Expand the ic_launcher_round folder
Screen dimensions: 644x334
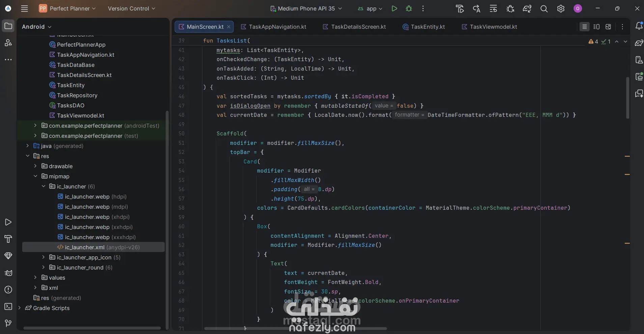pos(43,267)
